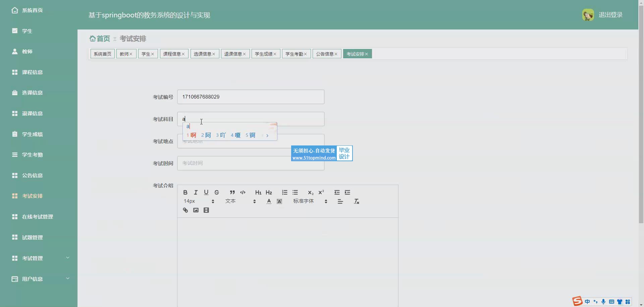Open the 标准字体 font family dropdown

[310, 201]
